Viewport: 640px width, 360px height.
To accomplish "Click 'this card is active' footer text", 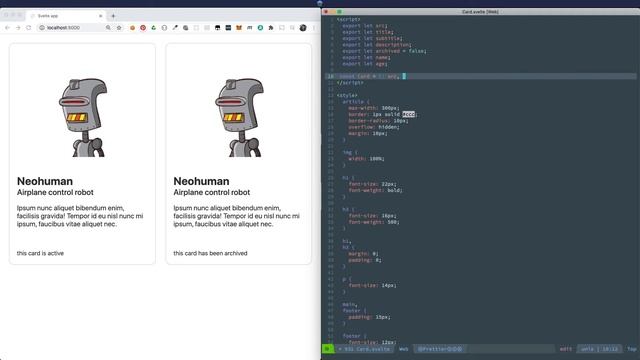I will click(x=40, y=253).
